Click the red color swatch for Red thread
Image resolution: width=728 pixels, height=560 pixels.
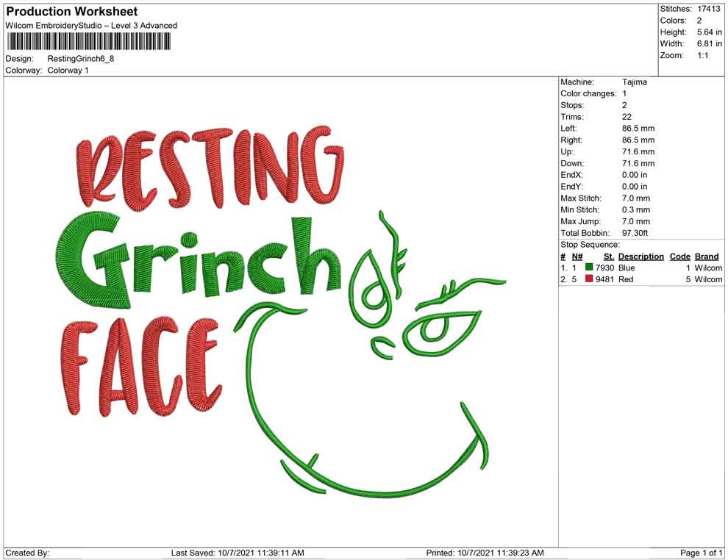(589, 279)
